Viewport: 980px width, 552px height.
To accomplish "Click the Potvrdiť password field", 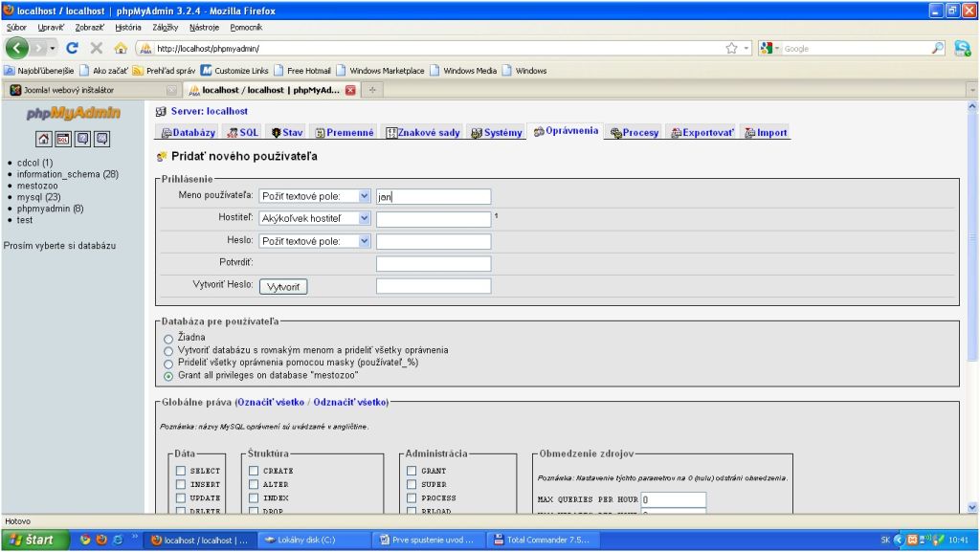I will point(434,263).
